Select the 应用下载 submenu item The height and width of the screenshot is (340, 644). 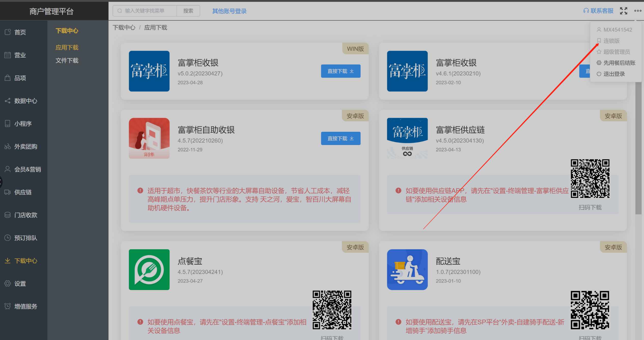(x=67, y=47)
